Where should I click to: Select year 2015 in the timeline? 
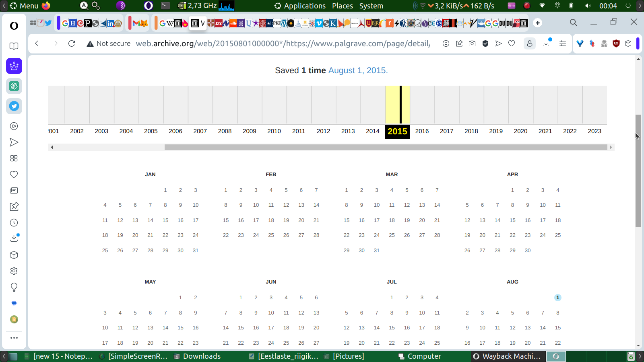coord(397,131)
